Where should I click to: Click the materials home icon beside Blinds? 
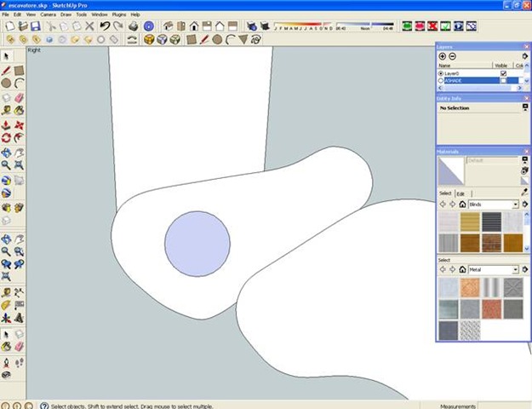pos(463,204)
